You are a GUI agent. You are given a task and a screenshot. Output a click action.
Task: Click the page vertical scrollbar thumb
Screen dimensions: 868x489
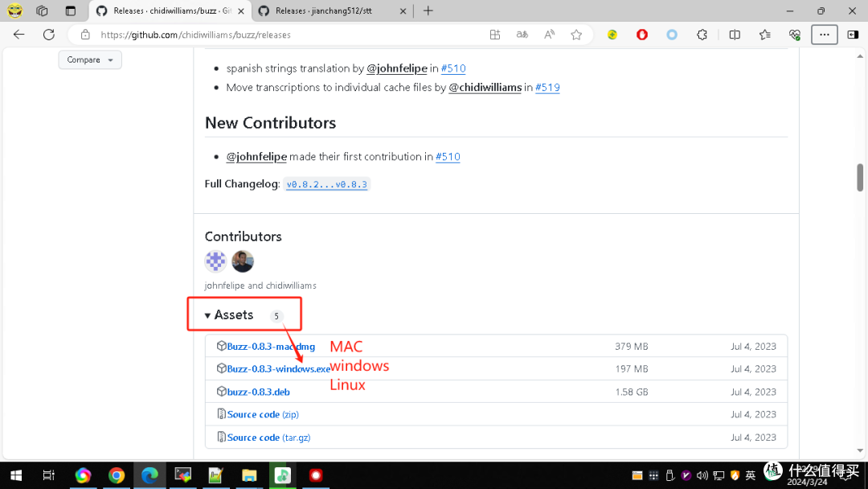pyautogui.click(x=860, y=177)
